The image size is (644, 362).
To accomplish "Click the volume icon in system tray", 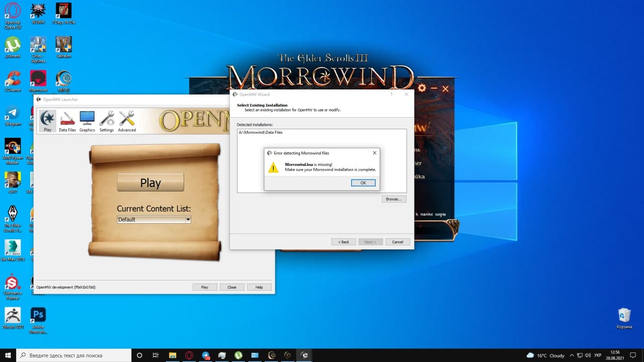I will 589,355.
